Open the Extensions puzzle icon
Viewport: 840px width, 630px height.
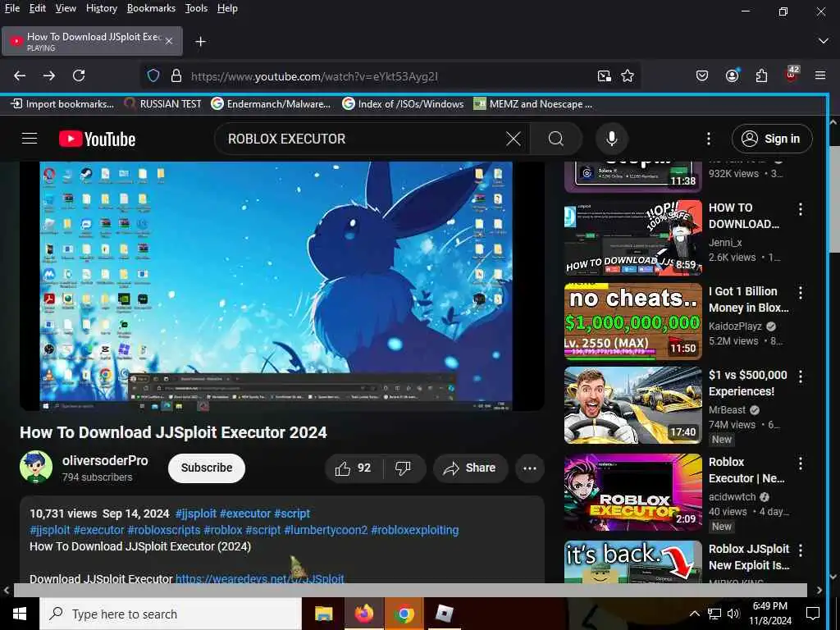tap(761, 75)
